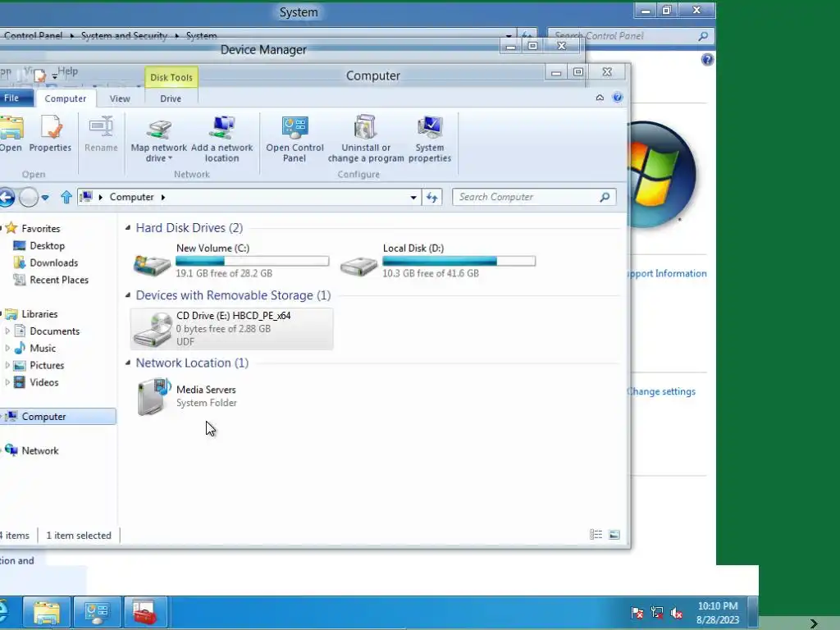The image size is (840, 630).
Task: Click the Up one level arrow
Action: [66, 197]
